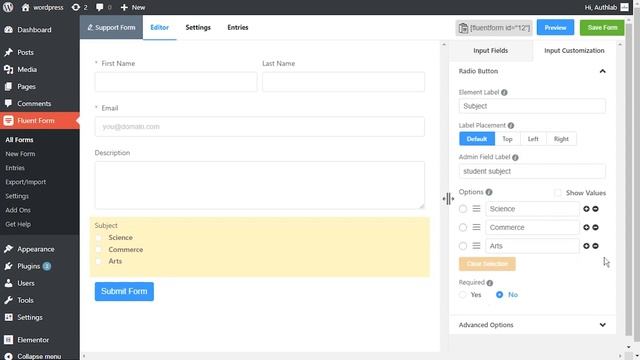The height and width of the screenshot is (360, 640).
Task: Set Commerce as default selected option
Action: pos(462,227)
